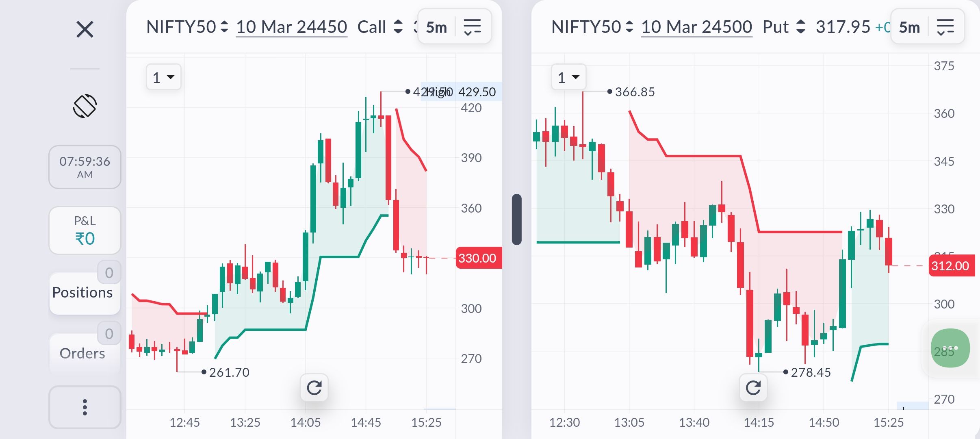Tap the rotate screen icon
This screenshot has height=439, width=980.
(x=85, y=106)
